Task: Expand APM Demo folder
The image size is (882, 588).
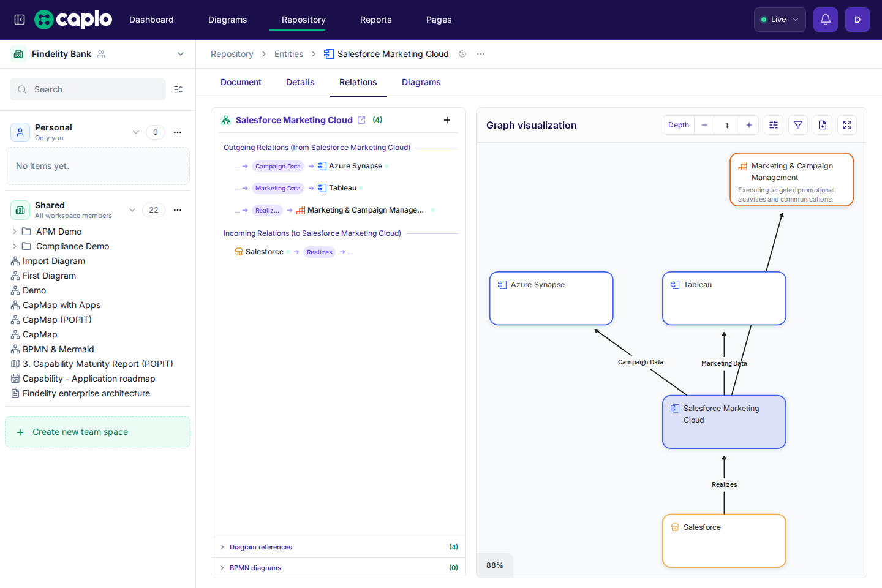Action: point(15,232)
